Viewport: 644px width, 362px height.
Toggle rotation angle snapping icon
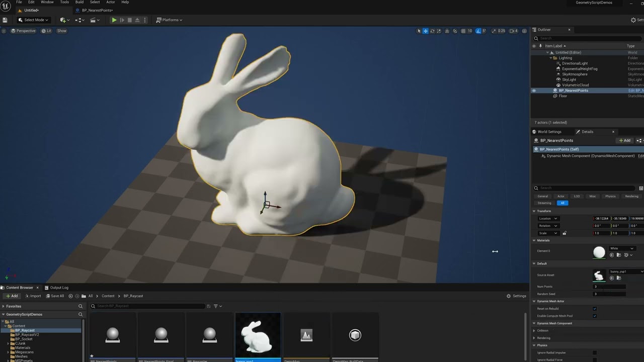[478, 31]
